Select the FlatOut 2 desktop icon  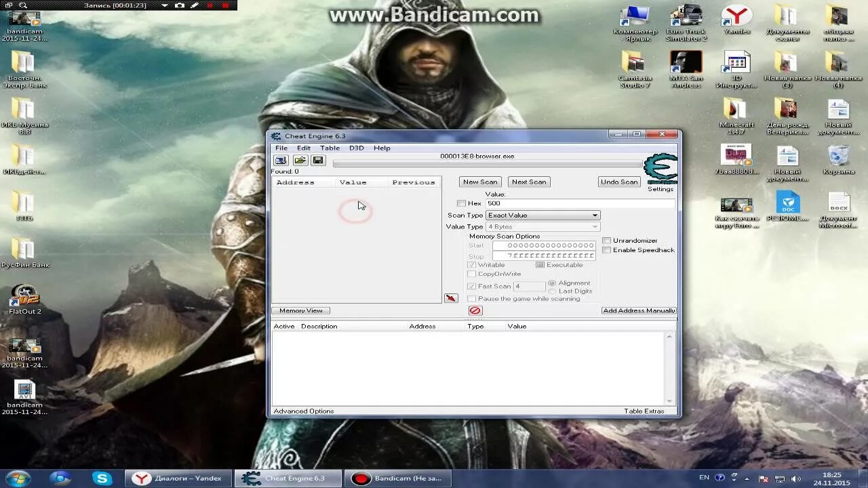pyautogui.click(x=24, y=300)
